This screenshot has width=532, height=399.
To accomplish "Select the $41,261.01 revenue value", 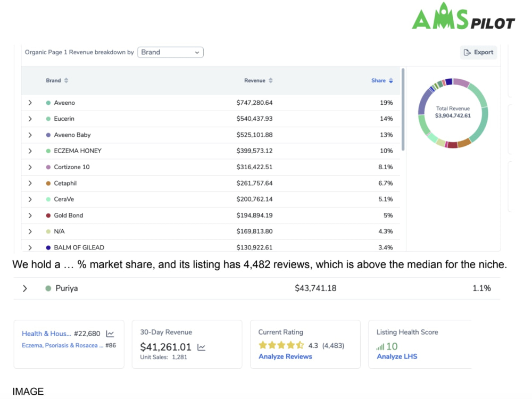I will click(x=165, y=347).
